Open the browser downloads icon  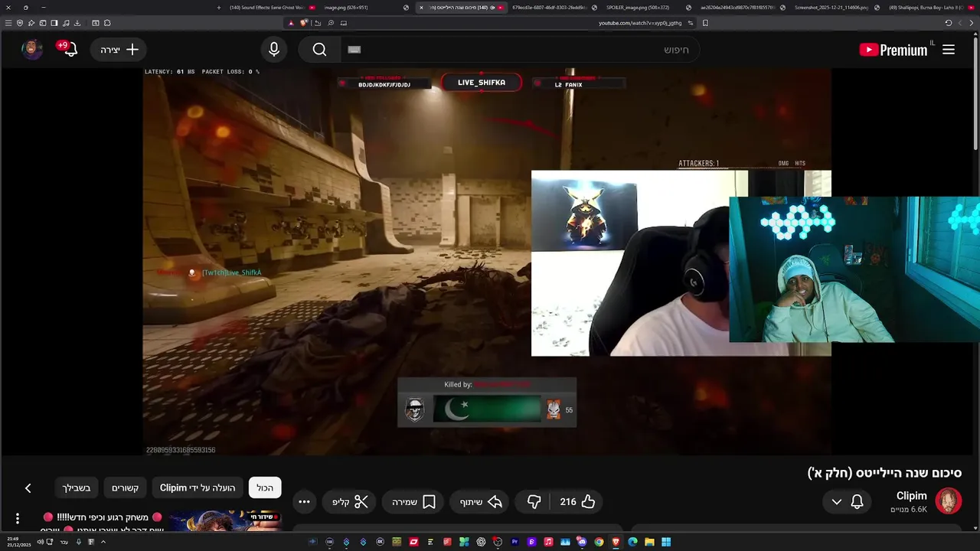point(77,23)
